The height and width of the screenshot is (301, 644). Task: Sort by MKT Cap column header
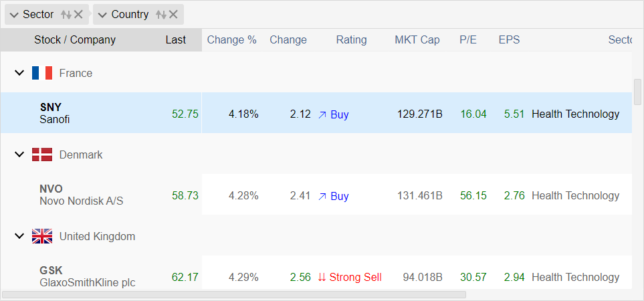[417, 40]
